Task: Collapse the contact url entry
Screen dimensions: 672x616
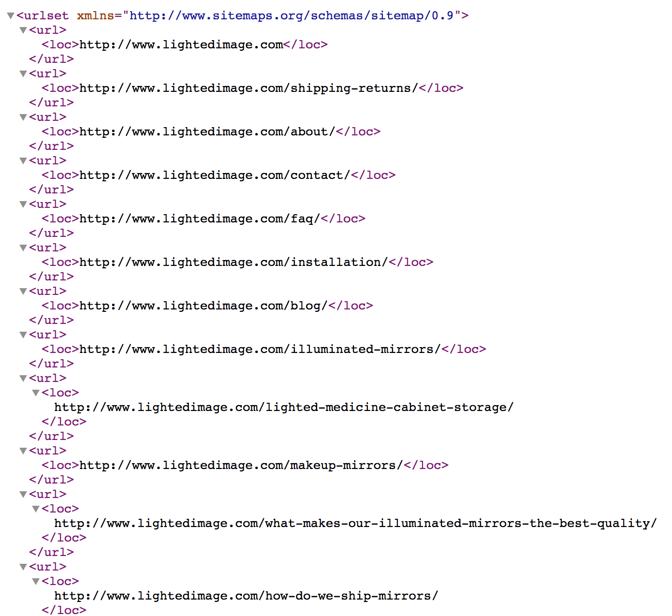Action: [x=22, y=161]
